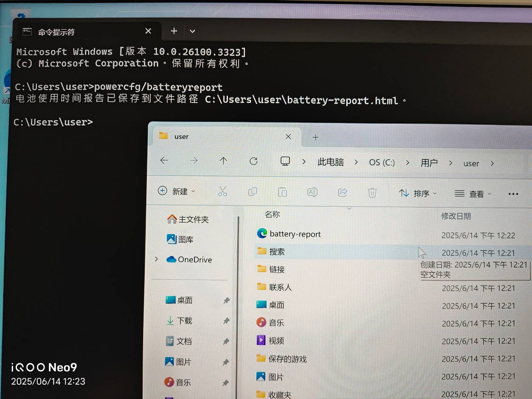
Task: Click pin icon next to sidebar 图片
Action: pyautogui.click(x=226, y=362)
